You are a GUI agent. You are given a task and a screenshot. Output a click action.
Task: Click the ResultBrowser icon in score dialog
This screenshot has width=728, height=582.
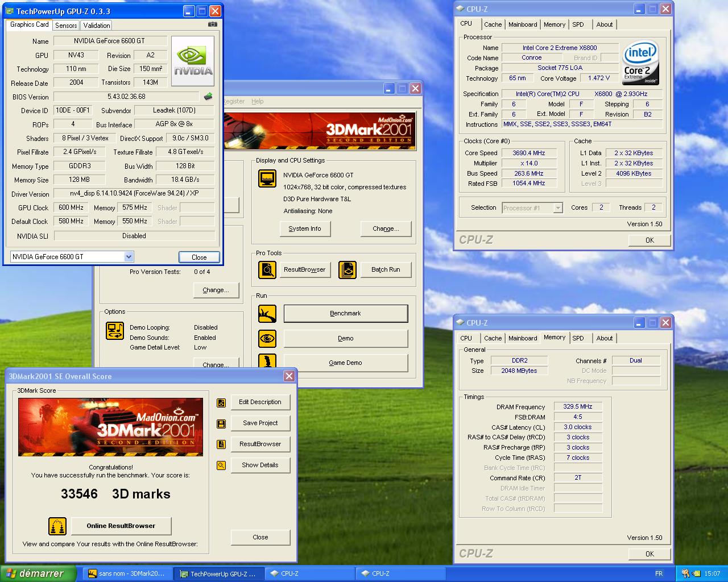coord(221,444)
